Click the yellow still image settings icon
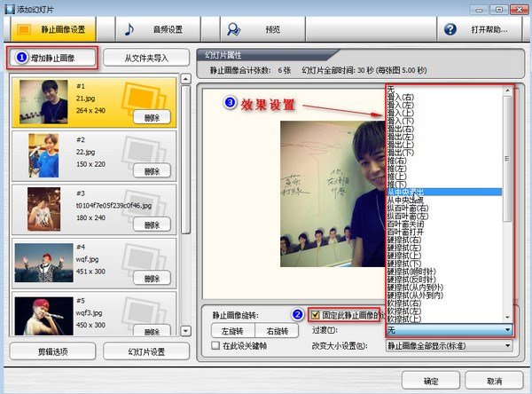532x394 pixels. [24, 29]
